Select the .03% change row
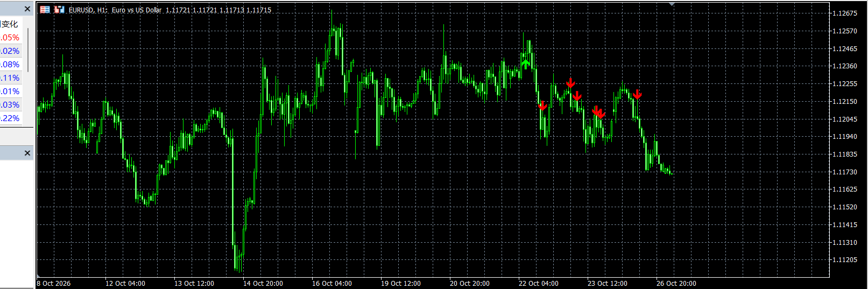The height and width of the screenshot is (289, 868). [x=10, y=105]
